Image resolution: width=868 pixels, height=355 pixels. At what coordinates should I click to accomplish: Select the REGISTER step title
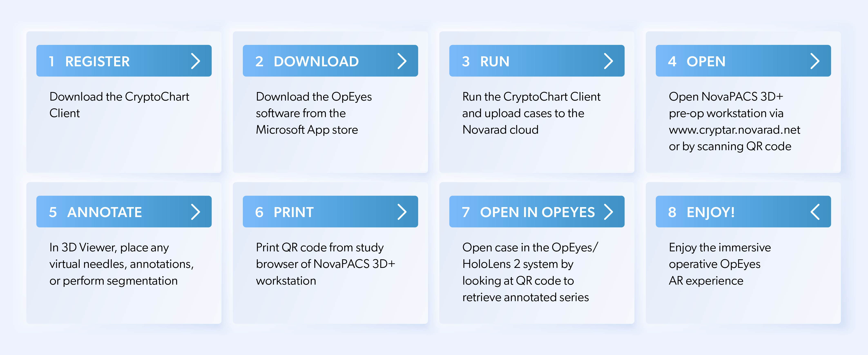[x=97, y=62]
